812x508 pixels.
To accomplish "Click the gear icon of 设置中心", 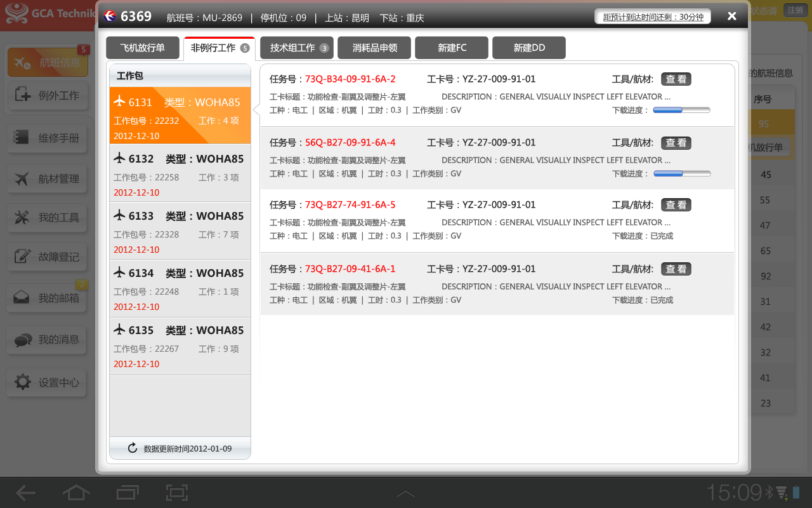I will (x=22, y=382).
